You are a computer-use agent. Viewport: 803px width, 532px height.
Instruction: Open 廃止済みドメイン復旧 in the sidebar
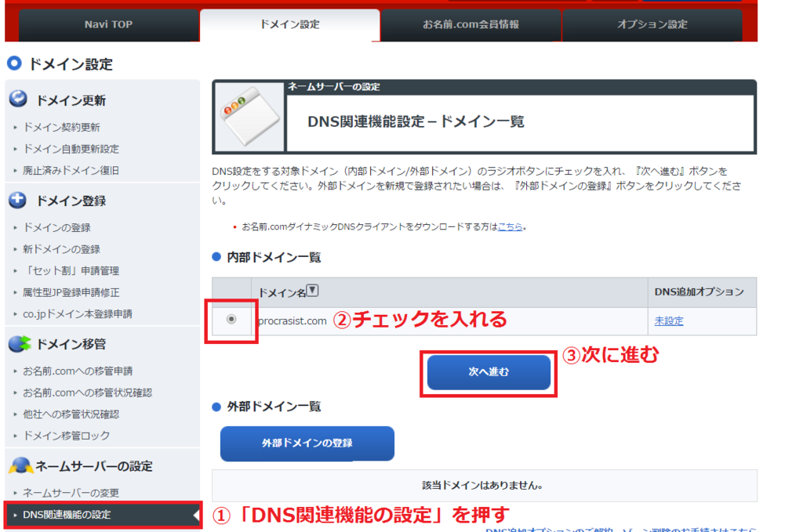pos(71,170)
